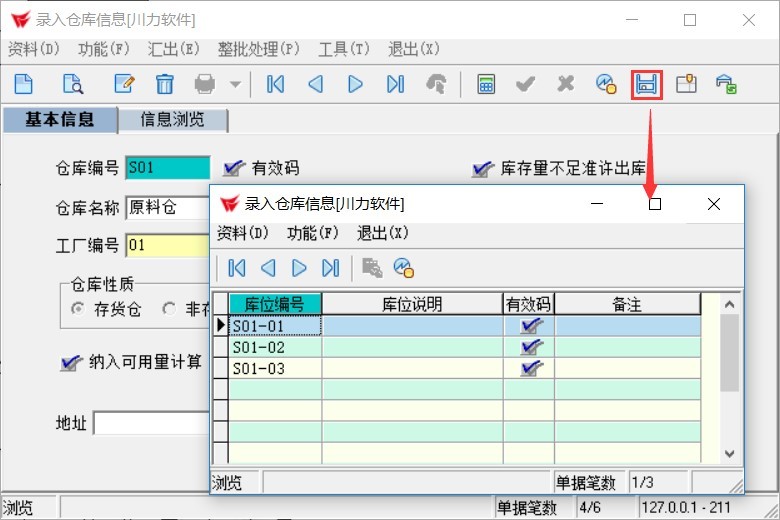Go to next record in popup toolbar
780x520 pixels.
click(x=299, y=268)
